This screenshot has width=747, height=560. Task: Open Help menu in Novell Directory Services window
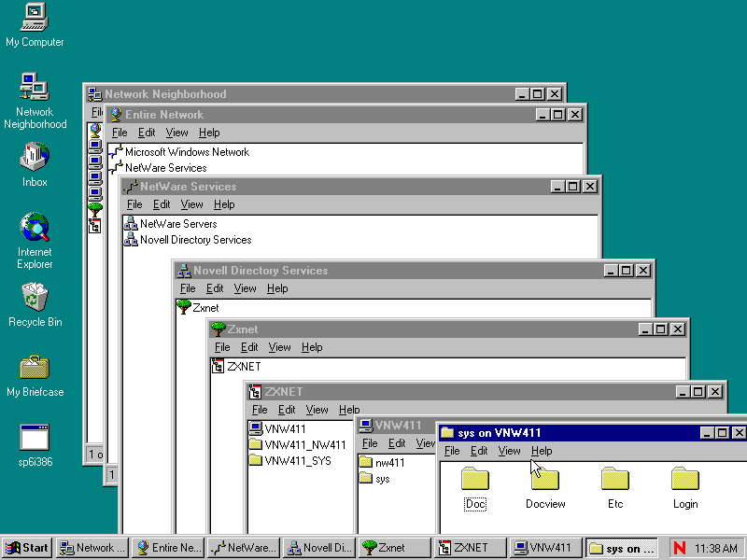coord(277,288)
